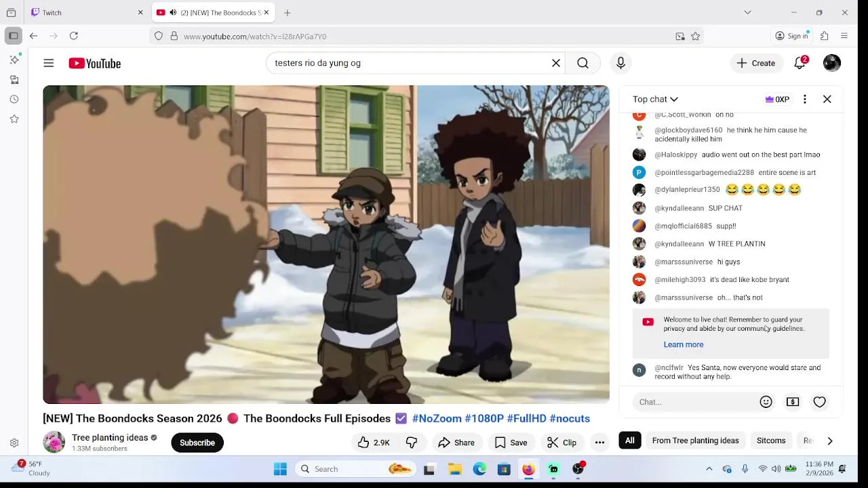Open the #nocuts hashtag

(570, 419)
